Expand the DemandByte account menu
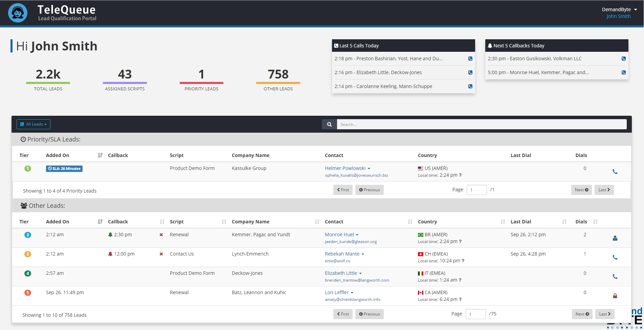 [x=619, y=9]
